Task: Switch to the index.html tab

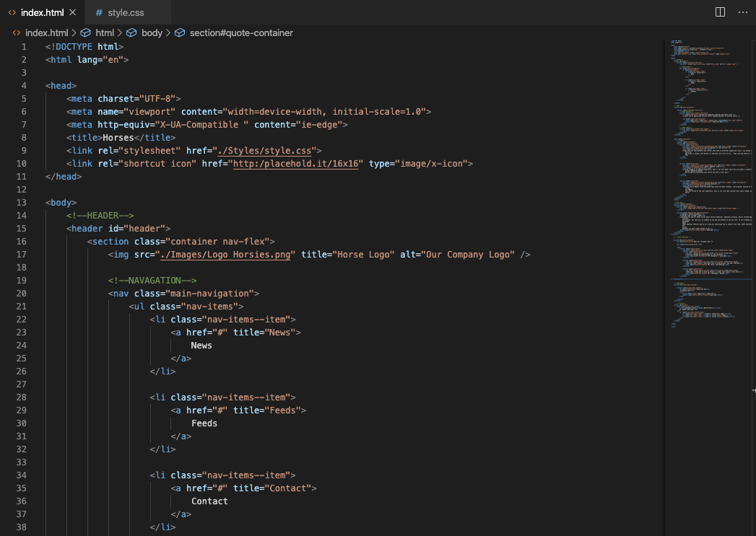Action: point(42,12)
